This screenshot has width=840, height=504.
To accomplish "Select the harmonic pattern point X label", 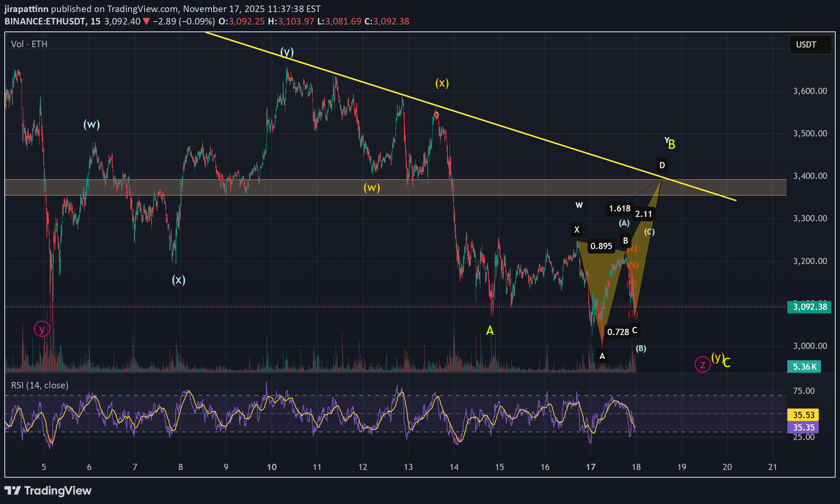I will tap(577, 230).
